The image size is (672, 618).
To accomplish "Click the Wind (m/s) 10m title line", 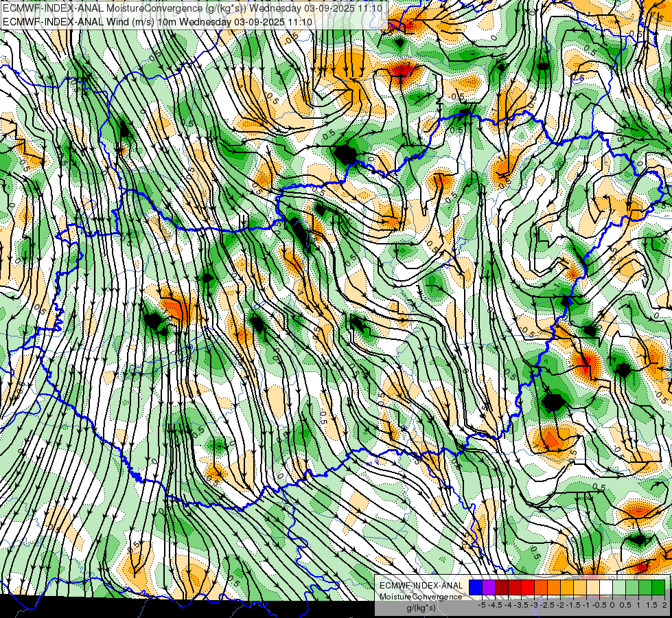I will point(157,22).
